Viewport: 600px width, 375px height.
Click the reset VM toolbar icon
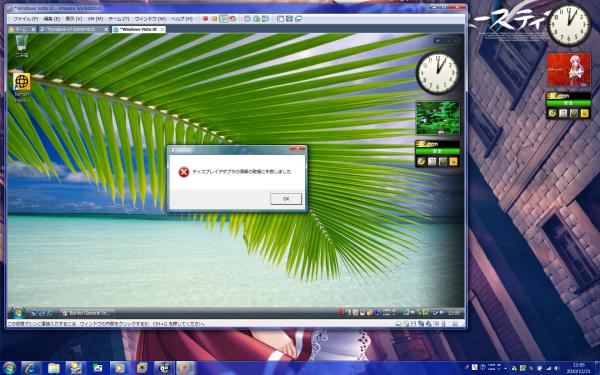232,19
